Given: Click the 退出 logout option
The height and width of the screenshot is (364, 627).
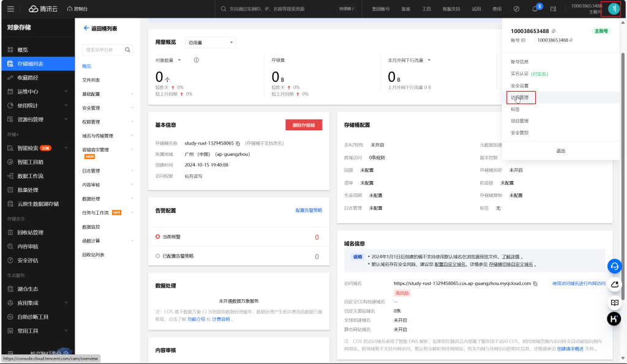Looking at the screenshot, I should pyautogui.click(x=560, y=150).
